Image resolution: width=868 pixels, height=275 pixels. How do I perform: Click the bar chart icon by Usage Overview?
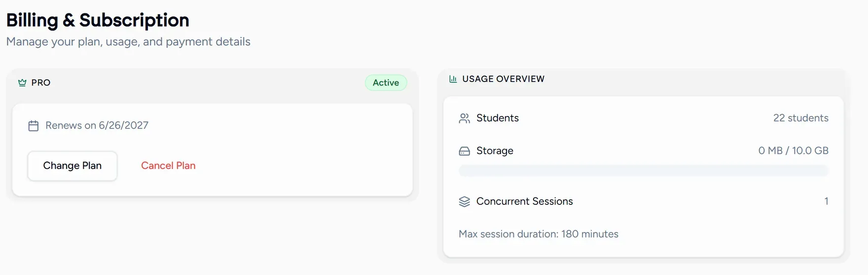tap(453, 79)
